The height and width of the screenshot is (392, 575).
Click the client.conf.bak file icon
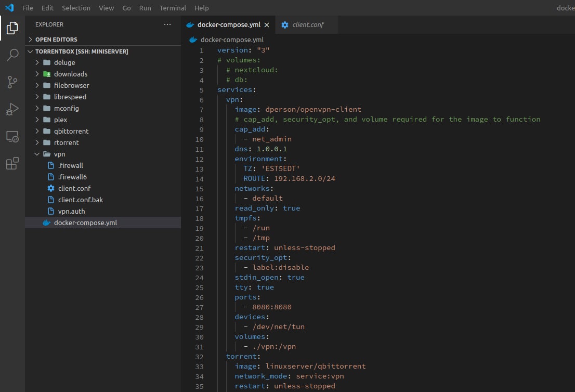pos(51,200)
